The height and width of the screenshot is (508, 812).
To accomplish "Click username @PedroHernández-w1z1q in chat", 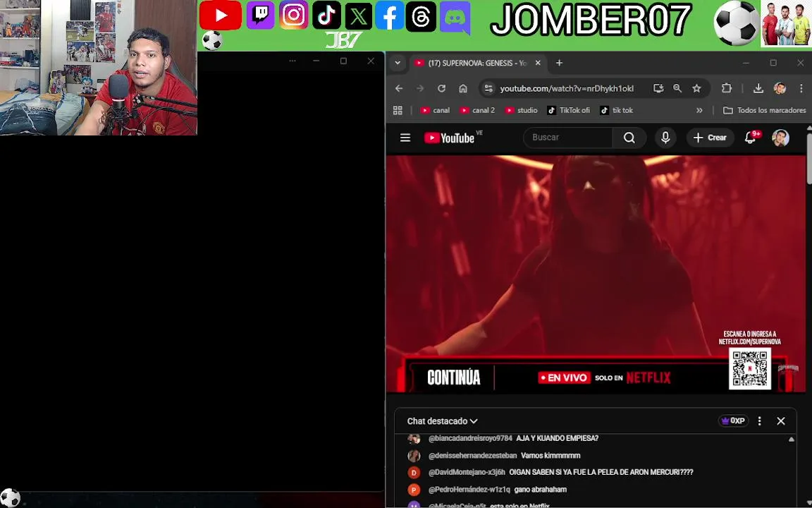I will [x=469, y=490].
